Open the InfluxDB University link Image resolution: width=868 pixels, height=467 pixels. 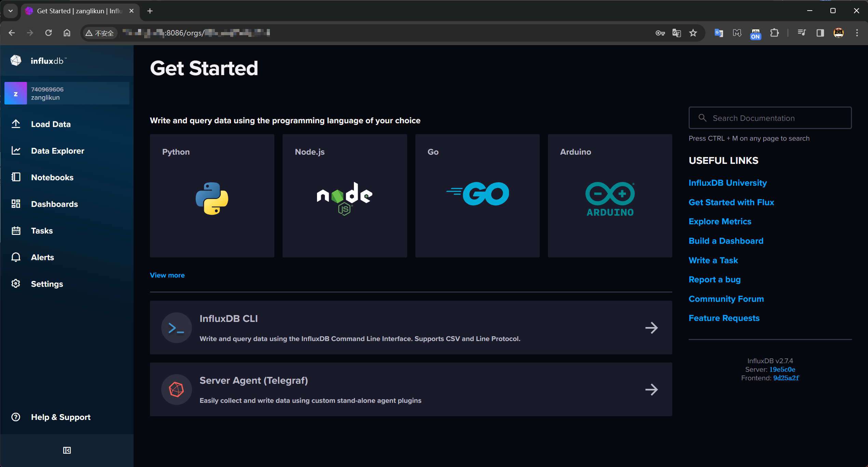pyautogui.click(x=727, y=183)
